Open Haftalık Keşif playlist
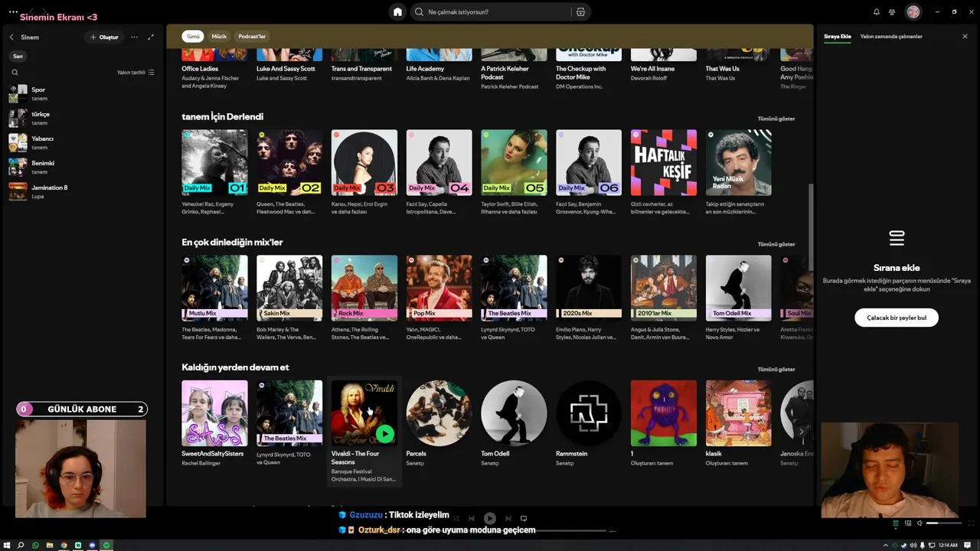Image resolution: width=980 pixels, height=551 pixels. point(664,162)
